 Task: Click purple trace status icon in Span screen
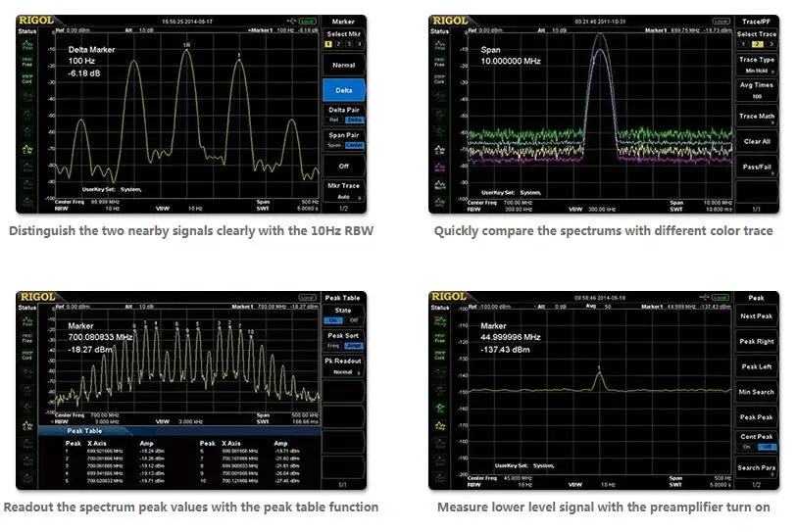point(440,168)
